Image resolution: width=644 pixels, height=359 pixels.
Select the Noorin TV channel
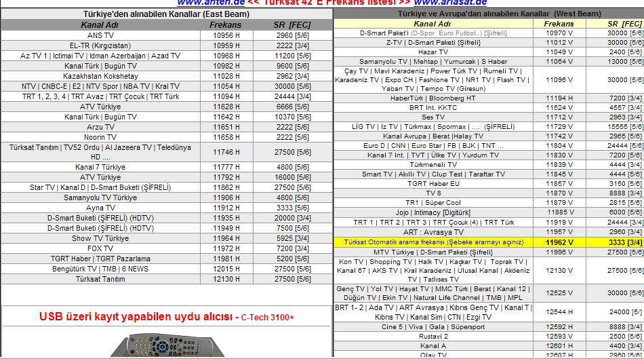(x=100, y=137)
